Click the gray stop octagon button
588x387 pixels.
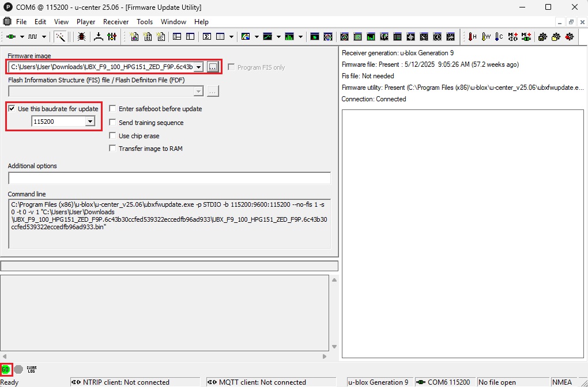(19, 369)
